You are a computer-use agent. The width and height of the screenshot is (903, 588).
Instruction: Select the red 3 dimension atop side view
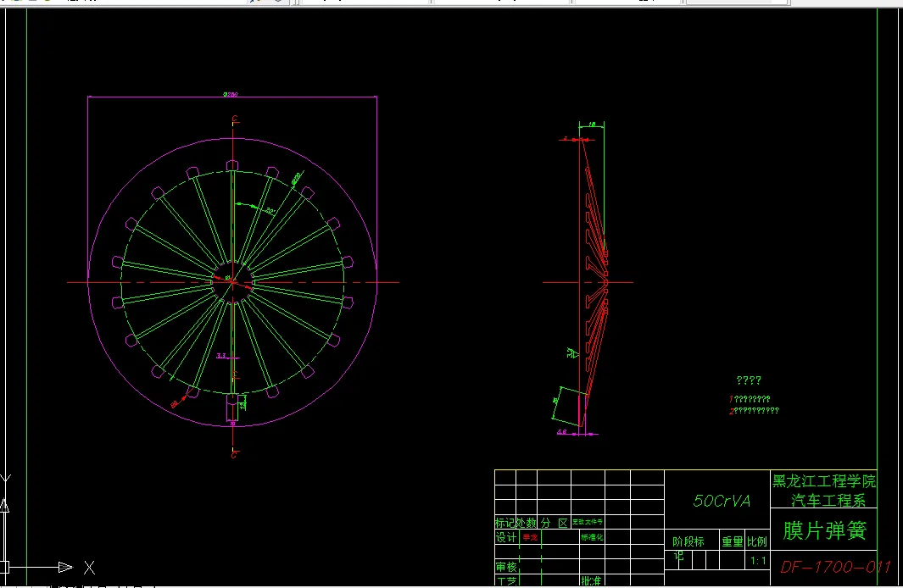pyautogui.click(x=566, y=139)
